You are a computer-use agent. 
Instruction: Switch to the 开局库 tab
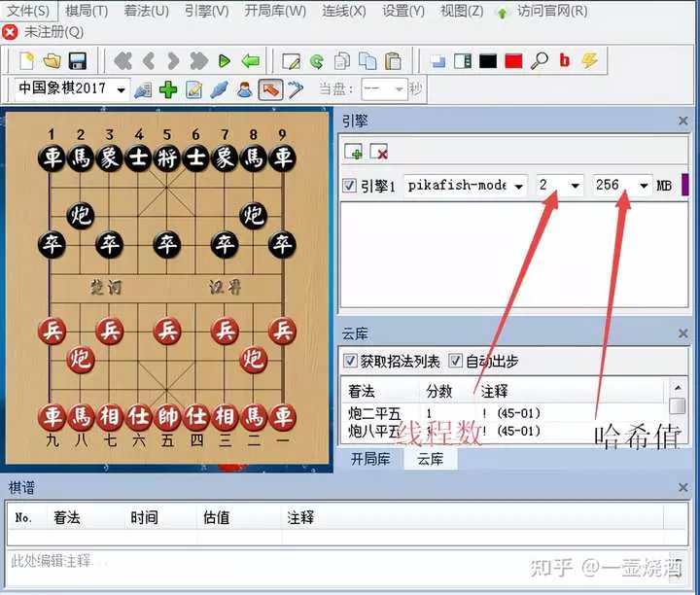click(x=370, y=459)
